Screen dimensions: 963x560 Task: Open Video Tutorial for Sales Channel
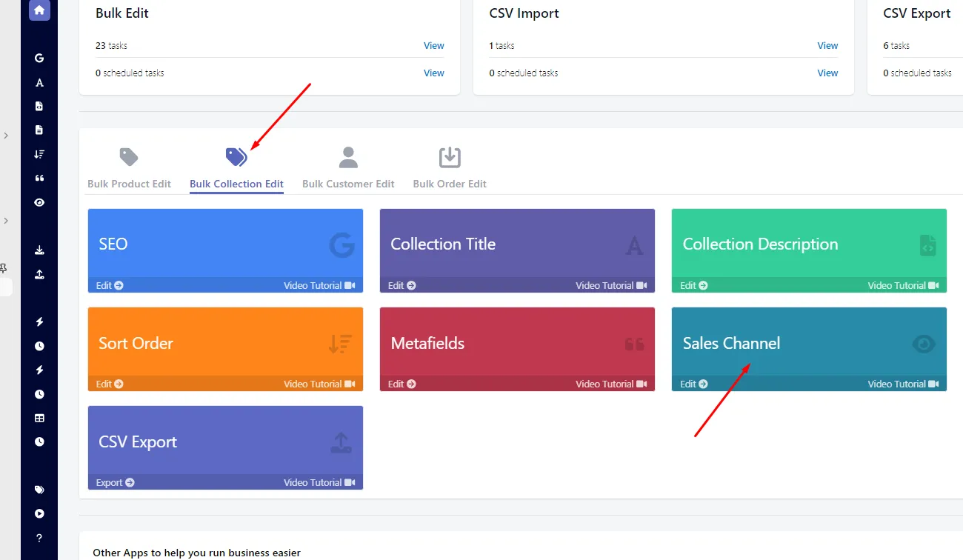point(903,384)
